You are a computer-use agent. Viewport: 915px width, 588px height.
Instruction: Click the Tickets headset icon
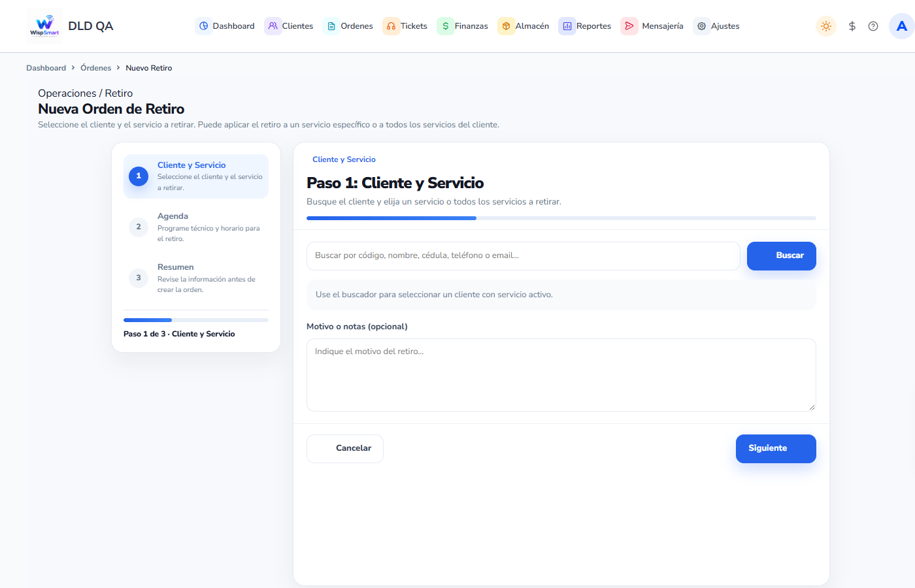click(x=391, y=26)
